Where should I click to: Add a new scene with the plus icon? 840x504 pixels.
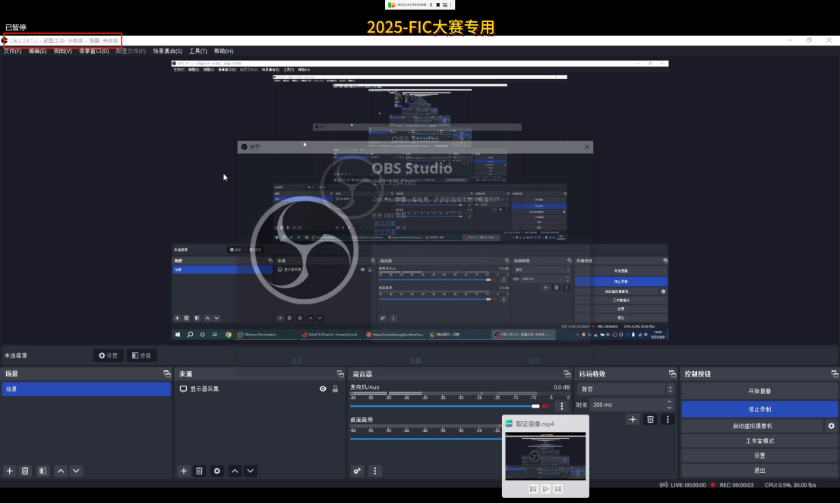(9, 471)
